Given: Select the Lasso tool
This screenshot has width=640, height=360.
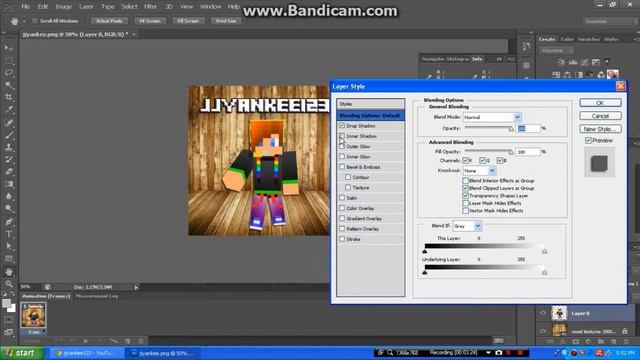Looking at the screenshot, I should click(9, 73).
